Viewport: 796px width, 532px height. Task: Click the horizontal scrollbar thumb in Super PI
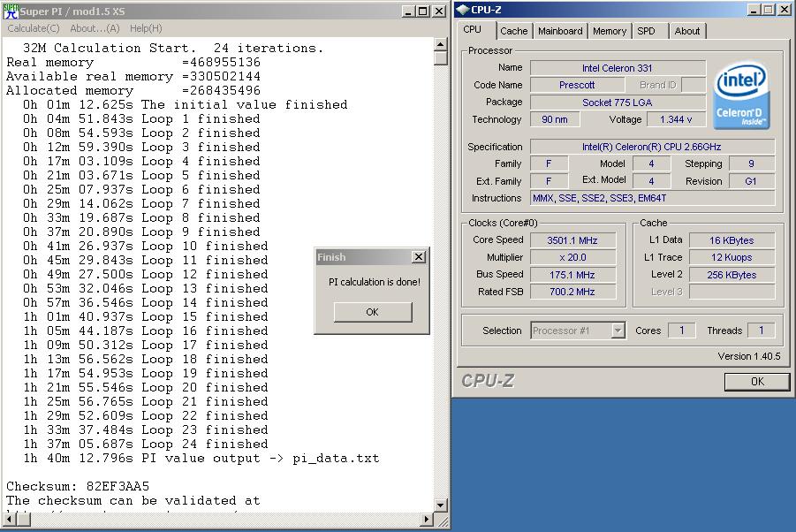coord(23,519)
